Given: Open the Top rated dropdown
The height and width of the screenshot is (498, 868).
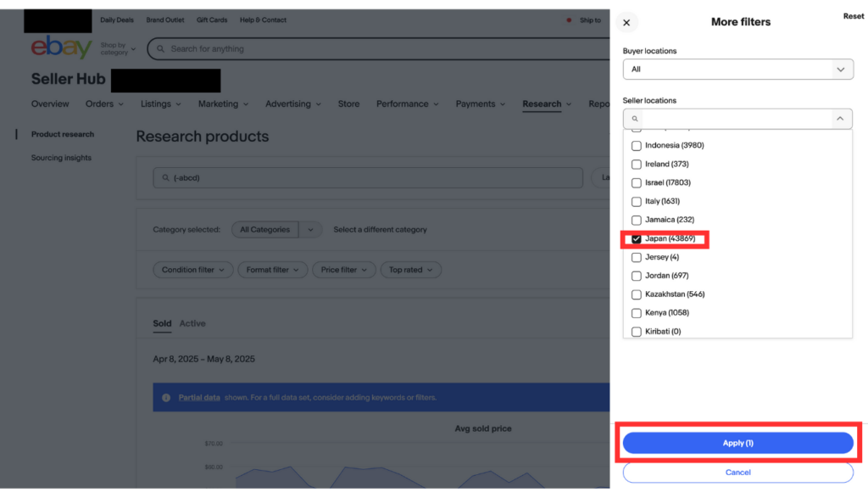Looking at the screenshot, I should pos(410,270).
